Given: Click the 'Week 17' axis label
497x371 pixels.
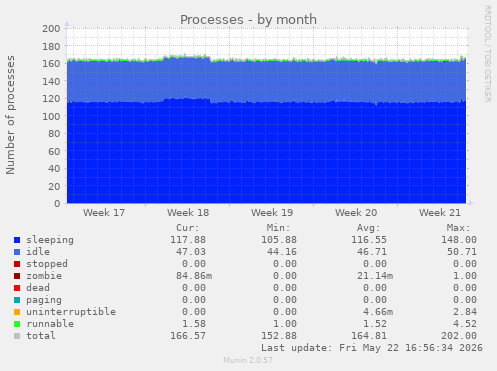Looking at the screenshot, I should click(x=104, y=213).
